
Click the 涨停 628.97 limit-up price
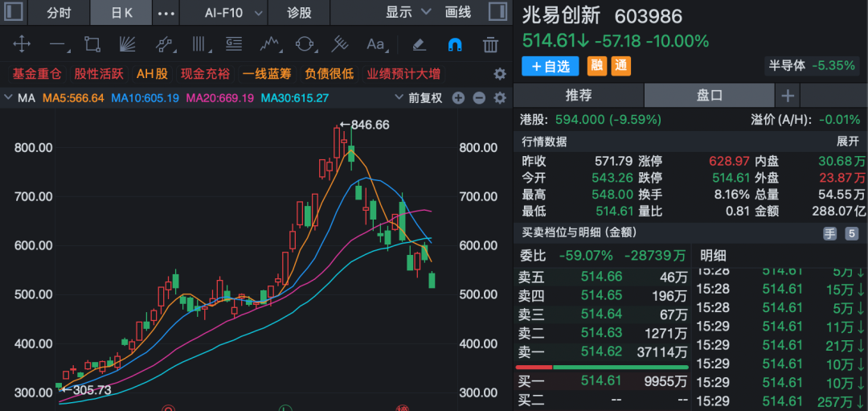pos(731,161)
